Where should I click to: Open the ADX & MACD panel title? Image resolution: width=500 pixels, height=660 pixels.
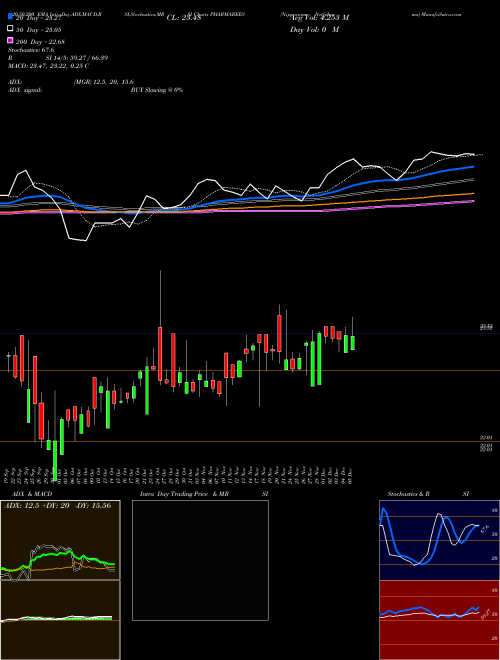point(32,494)
